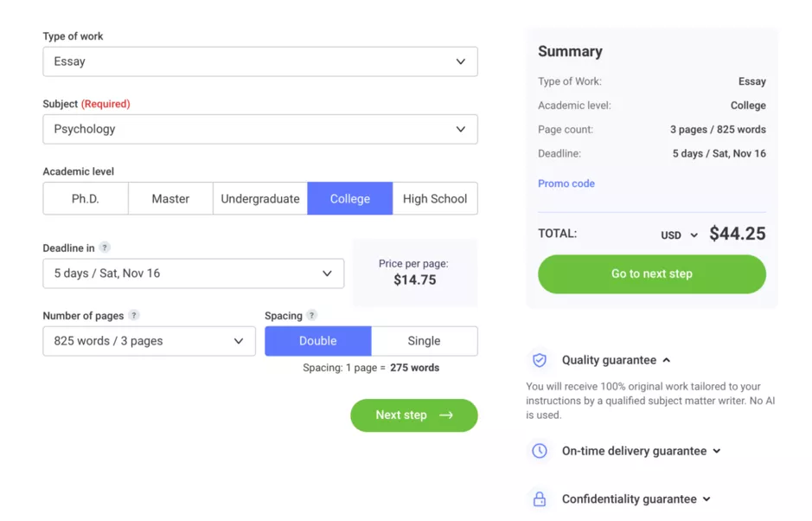Viewport: 812px width, 521px height.
Task: Click the $44.25 total amount
Action: pyautogui.click(x=738, y=234)
